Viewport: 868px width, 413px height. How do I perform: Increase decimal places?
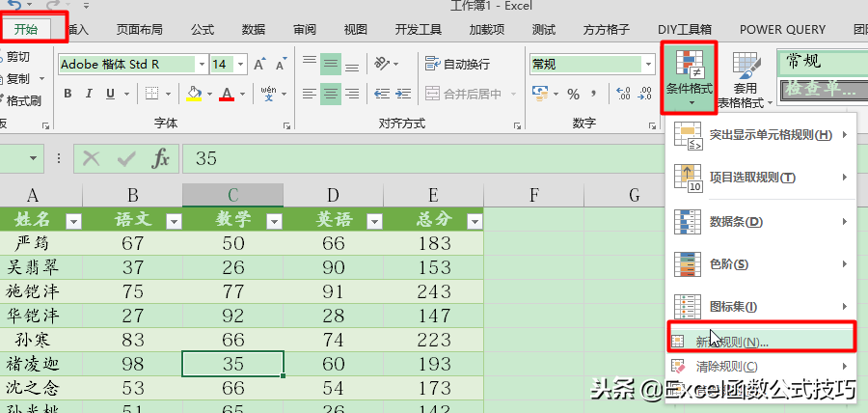pyautogui.click(x=623, y=93)
